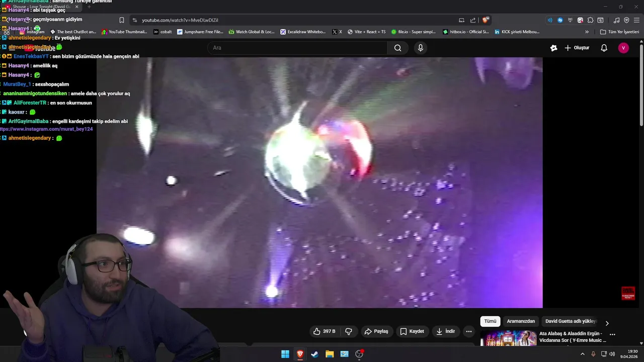The width and height of the screenshot is (644, 362).
Task: Click the sparkle icon beside Oluştur
Action: tap(553, 48)
